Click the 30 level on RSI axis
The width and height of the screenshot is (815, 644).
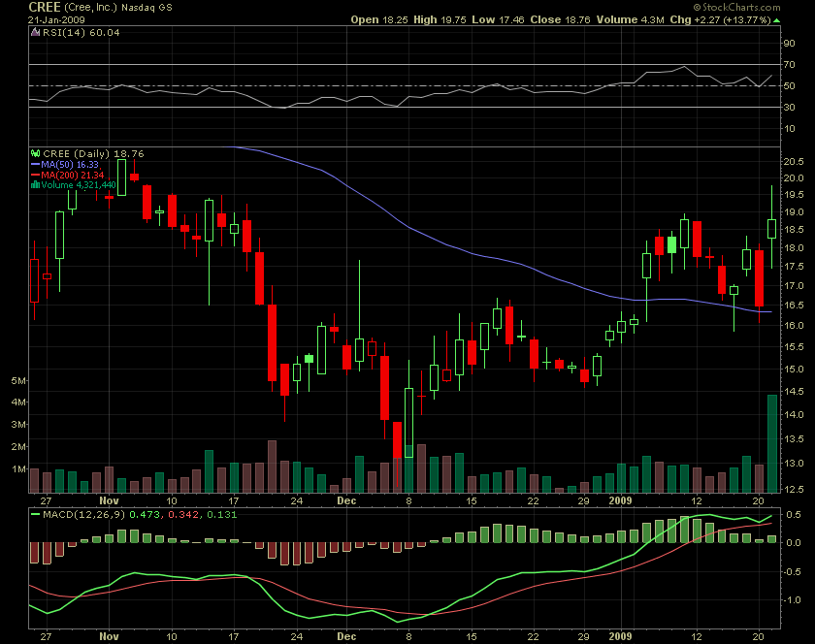point(789,107)
